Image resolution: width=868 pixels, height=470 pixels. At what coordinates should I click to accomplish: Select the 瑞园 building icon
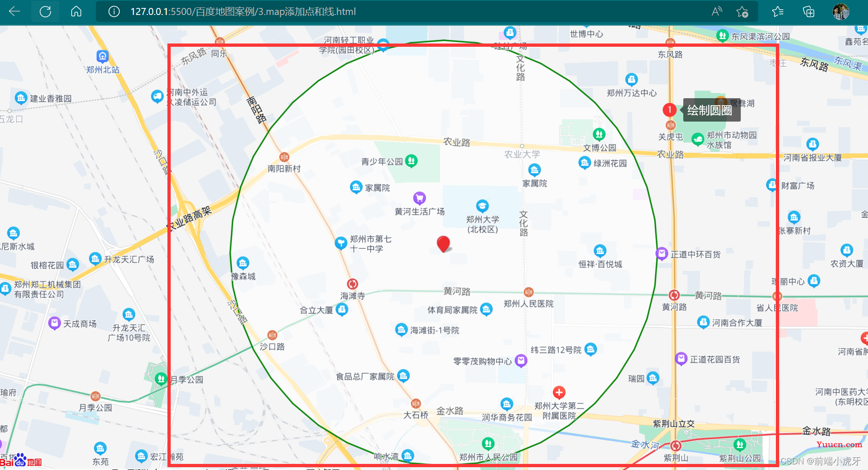coord(653,378)
